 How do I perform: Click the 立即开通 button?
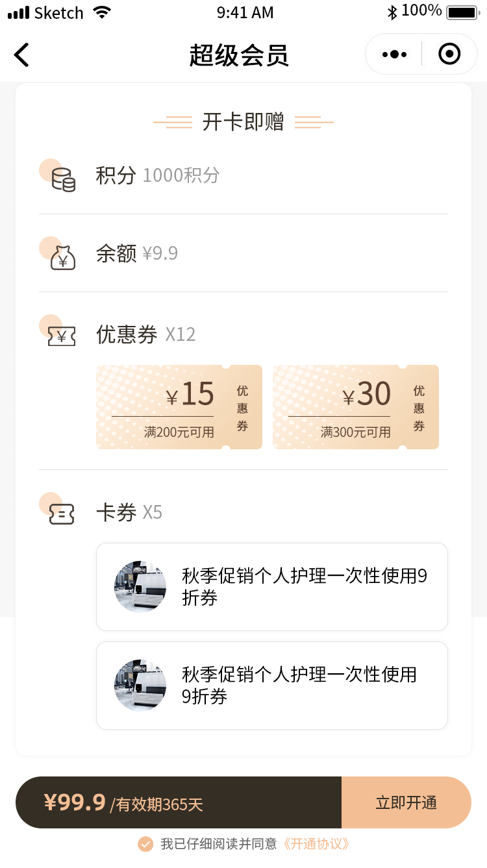(406, 802)
